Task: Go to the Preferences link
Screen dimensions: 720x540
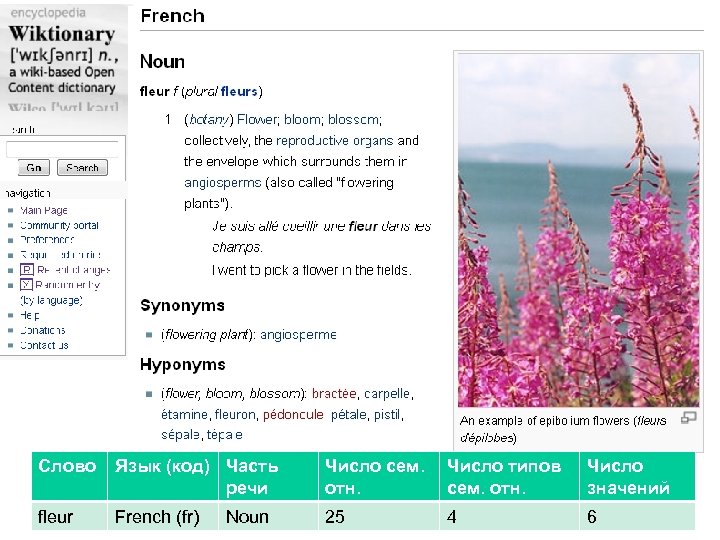Action: [47, 240]
